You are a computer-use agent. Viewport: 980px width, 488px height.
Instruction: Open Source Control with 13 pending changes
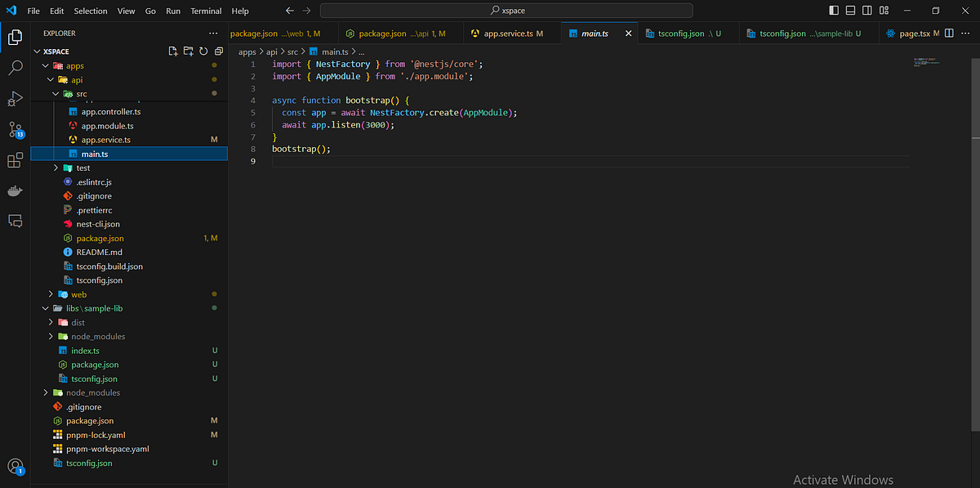[x=15, y=129]
